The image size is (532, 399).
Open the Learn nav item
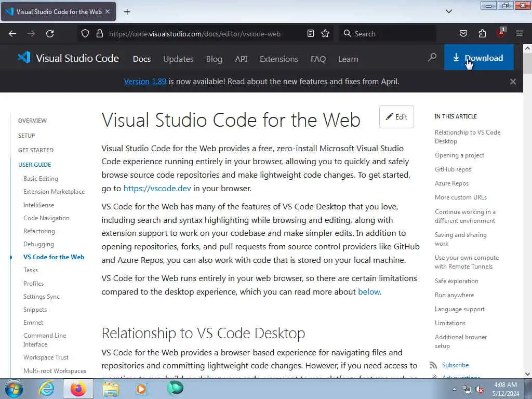pyautogui.click(x=348, y=59)
